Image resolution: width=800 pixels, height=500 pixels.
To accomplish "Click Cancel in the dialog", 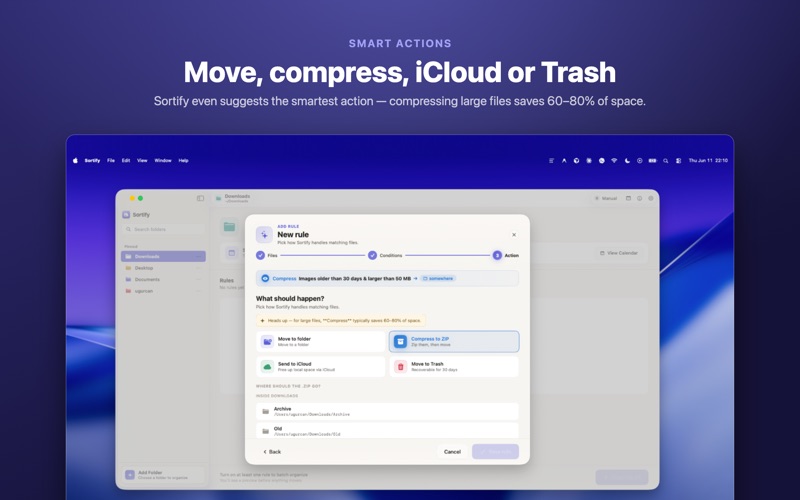I will click(452, 452).
